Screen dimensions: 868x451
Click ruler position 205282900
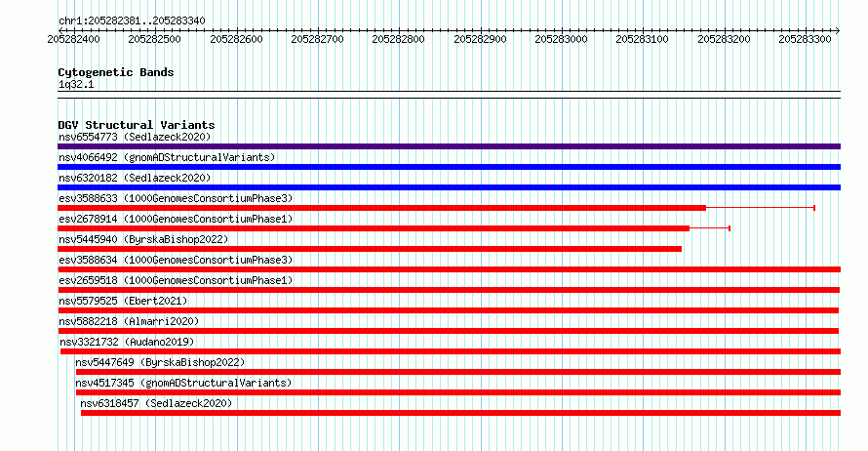coord(480,39)
